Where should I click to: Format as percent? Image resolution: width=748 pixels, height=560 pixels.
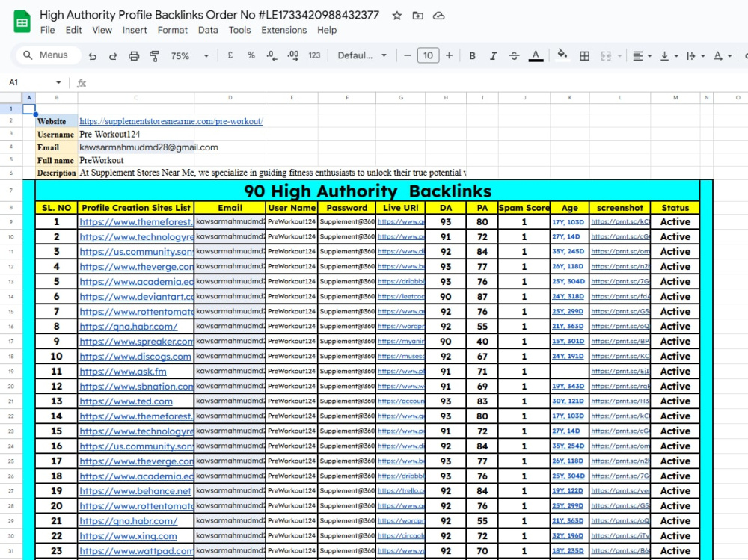pos(251,55)
